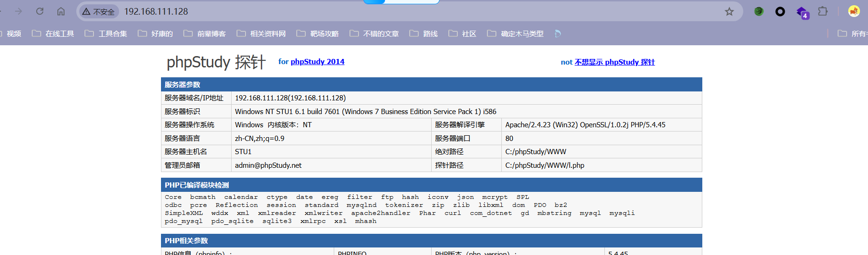Click the mbstring module name
This screenshot has height=255, width=868.
(x=554, y=213)
